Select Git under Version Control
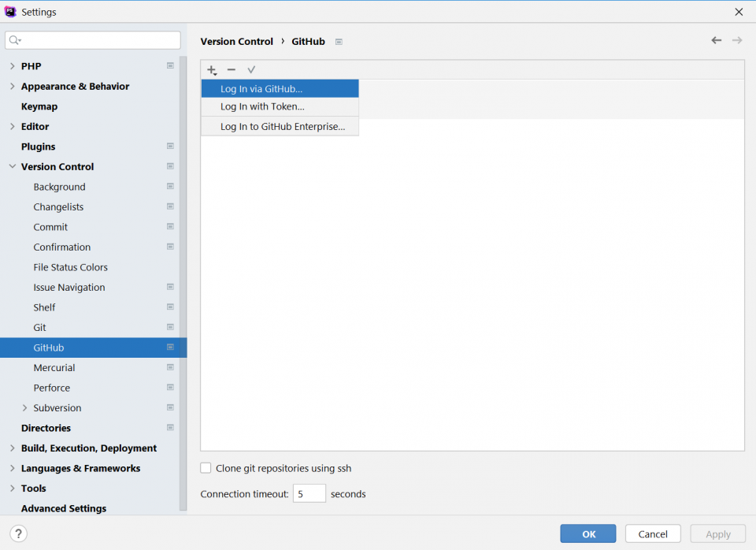The image size is (756, 550). pyautogui.click(x=39, y=328)
